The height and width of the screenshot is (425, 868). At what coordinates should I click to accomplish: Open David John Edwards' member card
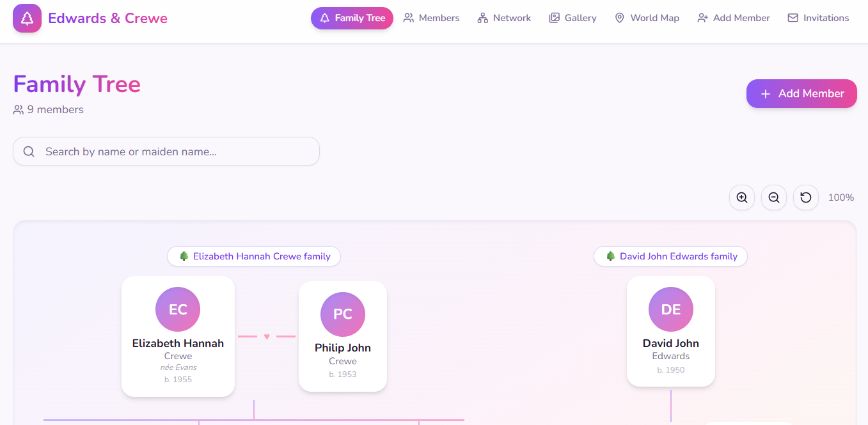(x=671, y=331)
